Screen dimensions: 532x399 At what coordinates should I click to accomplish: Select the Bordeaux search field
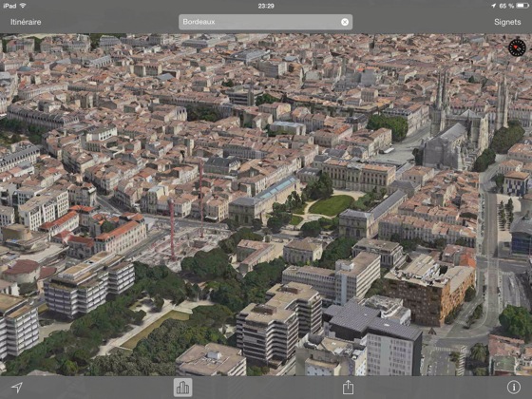coord(265,22)
